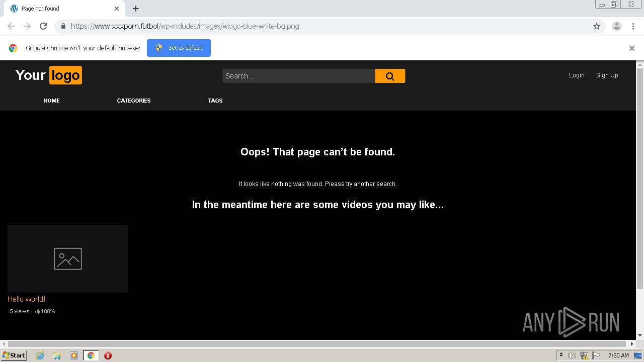Click the horizontal scrollbar left arrow

[4, 344]
